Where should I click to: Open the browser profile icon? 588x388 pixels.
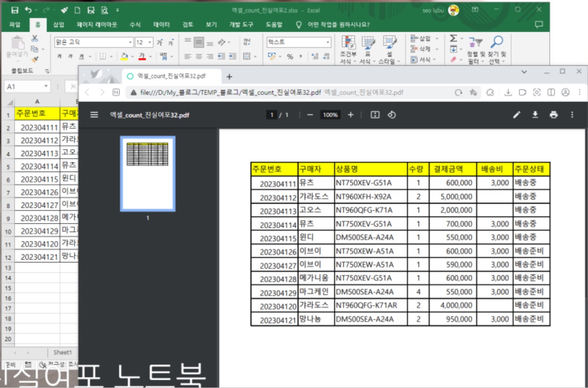point(565,93)
